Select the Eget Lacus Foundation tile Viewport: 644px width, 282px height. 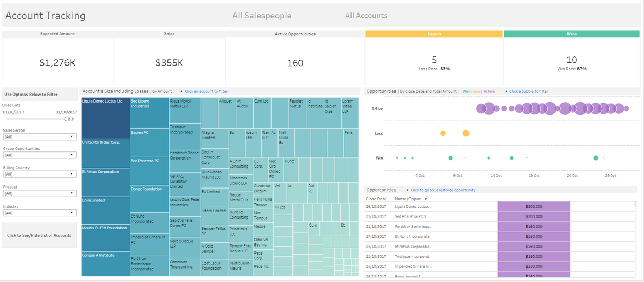tap(214, 267)
